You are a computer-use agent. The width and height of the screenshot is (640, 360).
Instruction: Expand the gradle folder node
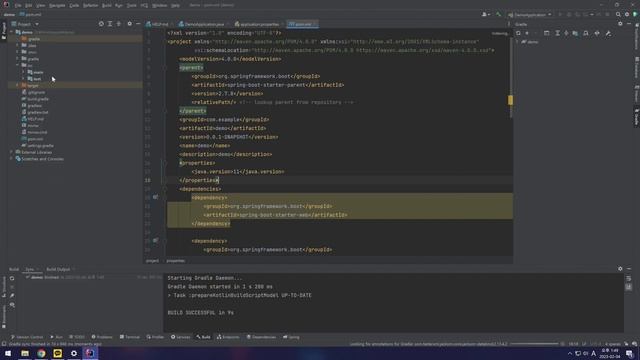coord(17,59)
